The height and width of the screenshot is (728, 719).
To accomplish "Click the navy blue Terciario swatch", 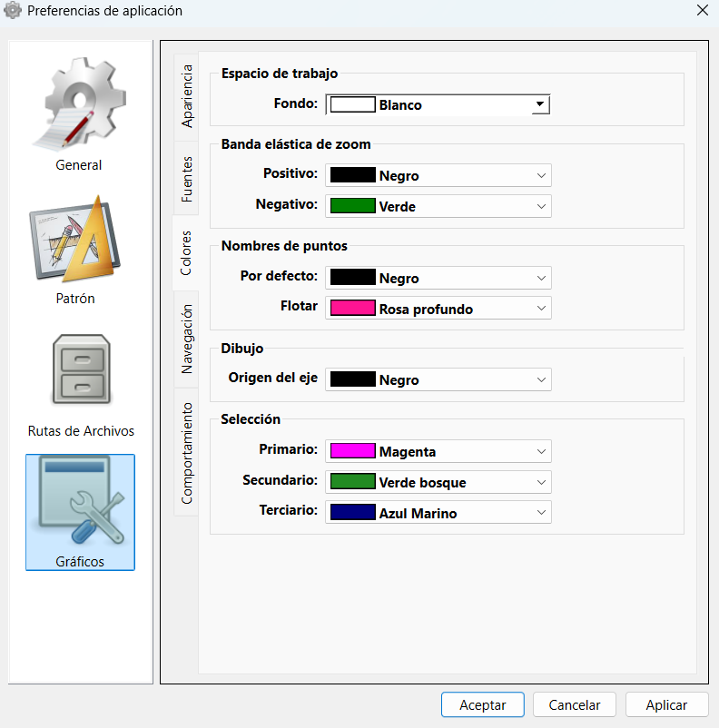I will pyautogui.click(x=352, y=513).
